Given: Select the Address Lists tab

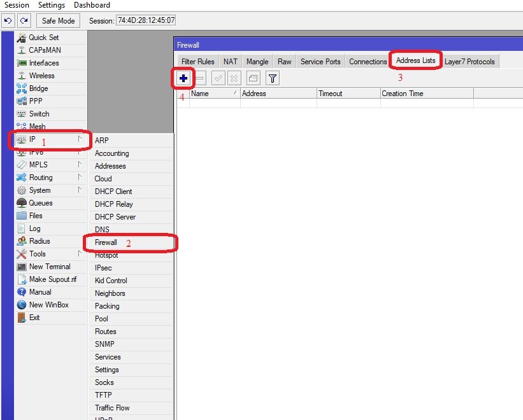Looking at the screenshot, I should coord(415,60).
